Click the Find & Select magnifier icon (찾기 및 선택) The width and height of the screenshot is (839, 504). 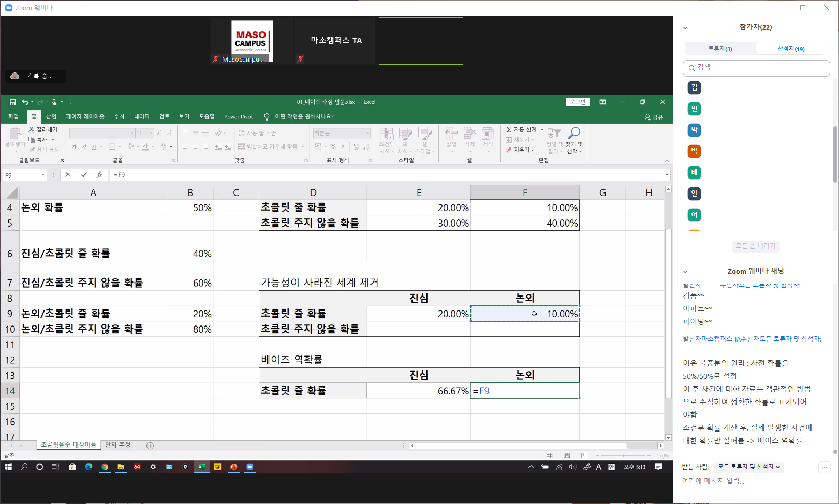[574, 134]
